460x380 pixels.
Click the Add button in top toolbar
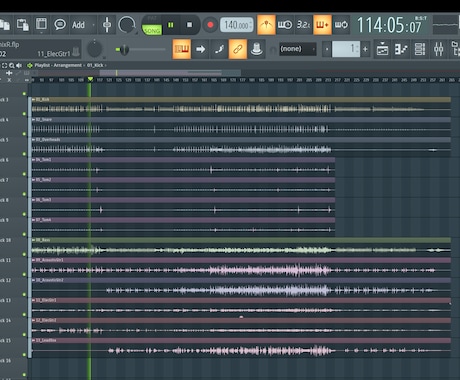pyautogui.click(x=78, y=25)
